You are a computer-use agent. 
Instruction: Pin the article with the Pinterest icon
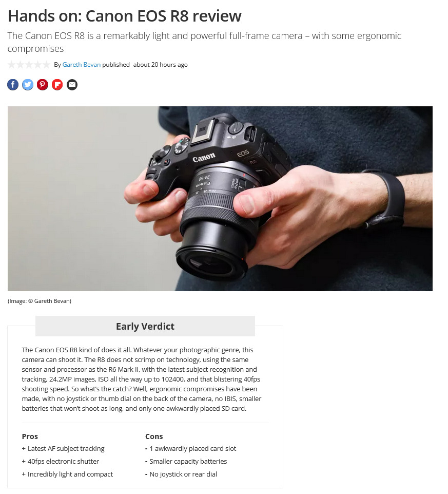tap(43, 85)
